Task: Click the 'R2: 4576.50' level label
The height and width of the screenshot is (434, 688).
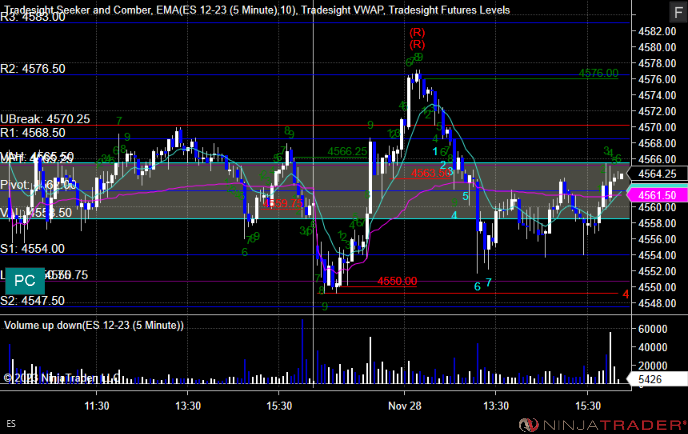Action: pos(33,68)
